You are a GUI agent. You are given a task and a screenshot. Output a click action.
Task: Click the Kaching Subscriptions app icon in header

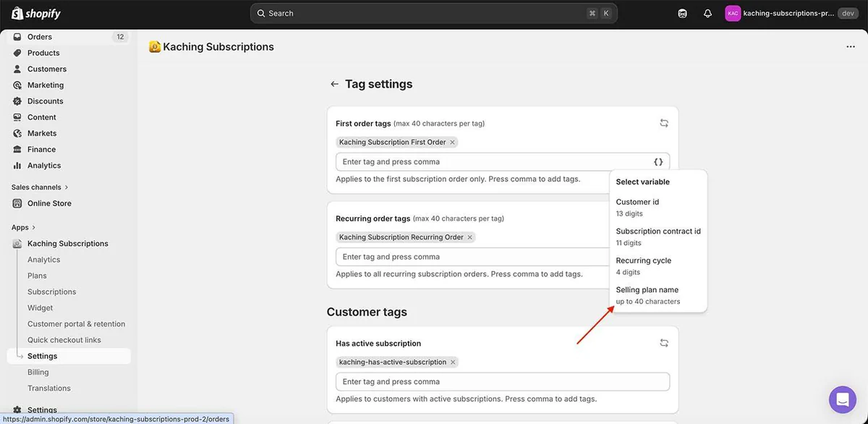[x=155, y=47]
